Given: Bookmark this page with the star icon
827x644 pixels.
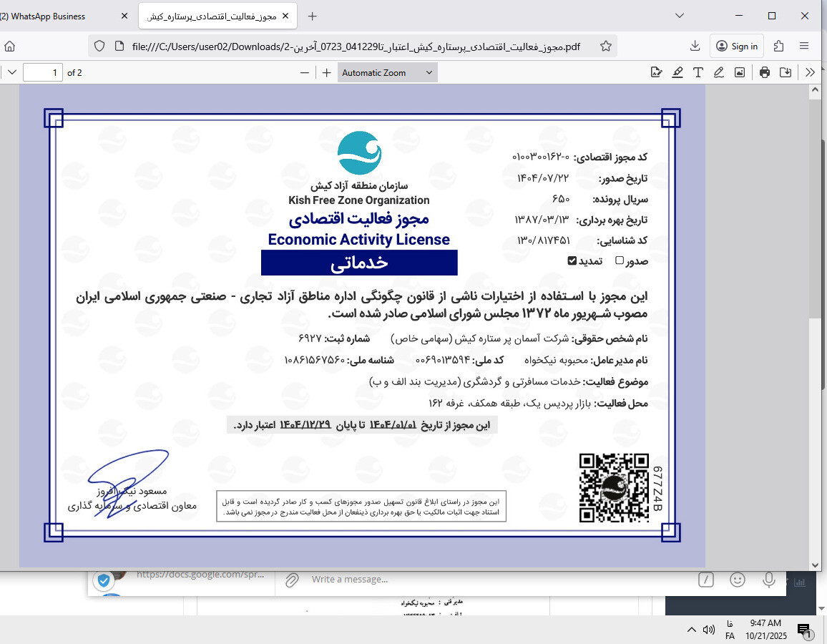Looking at the screenshot, I should (606, 46).
